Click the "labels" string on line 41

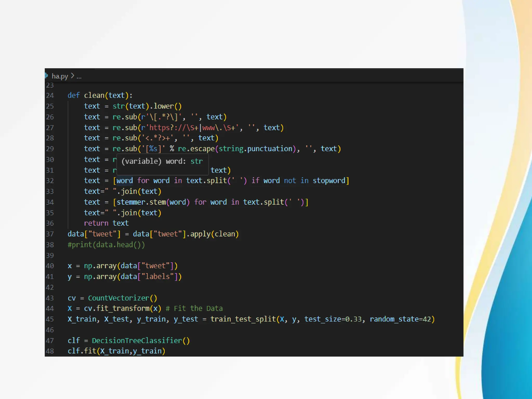tap(157, 276)
